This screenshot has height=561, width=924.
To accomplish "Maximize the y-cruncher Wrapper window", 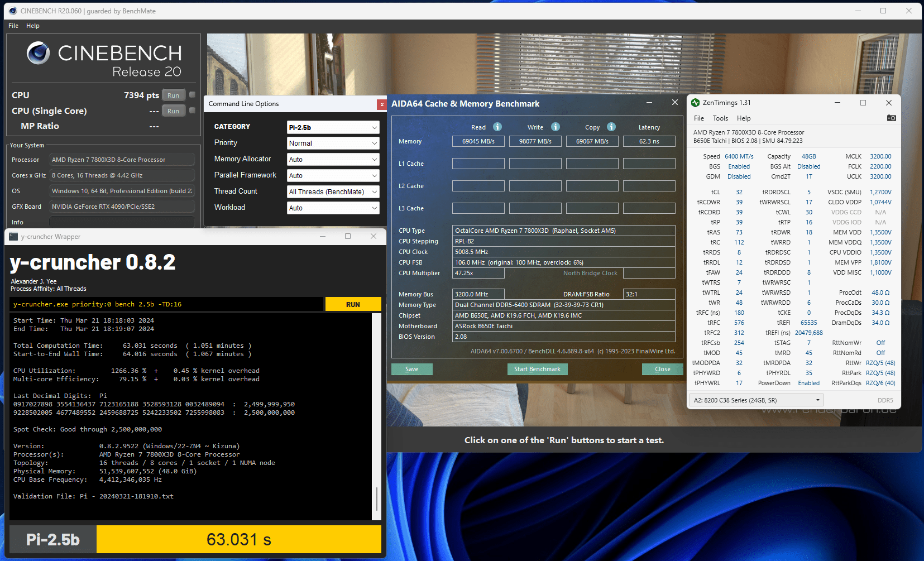I will click(348, 236).
